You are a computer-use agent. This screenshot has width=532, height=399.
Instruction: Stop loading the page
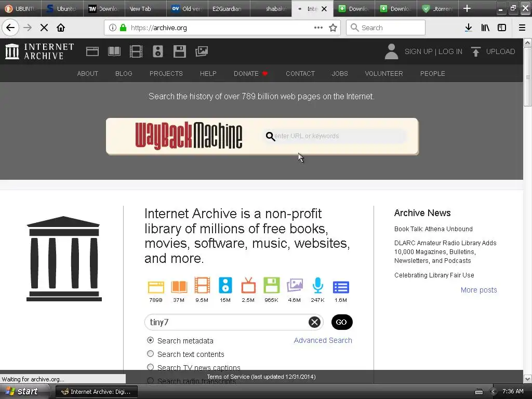(x=44, y=28)
